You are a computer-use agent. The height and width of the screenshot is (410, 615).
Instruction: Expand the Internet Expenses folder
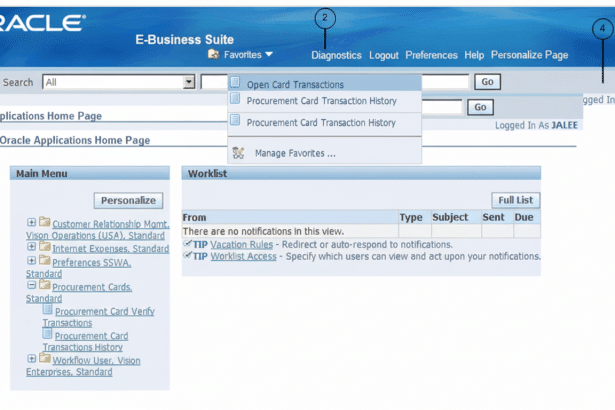(x=31, y=246)
